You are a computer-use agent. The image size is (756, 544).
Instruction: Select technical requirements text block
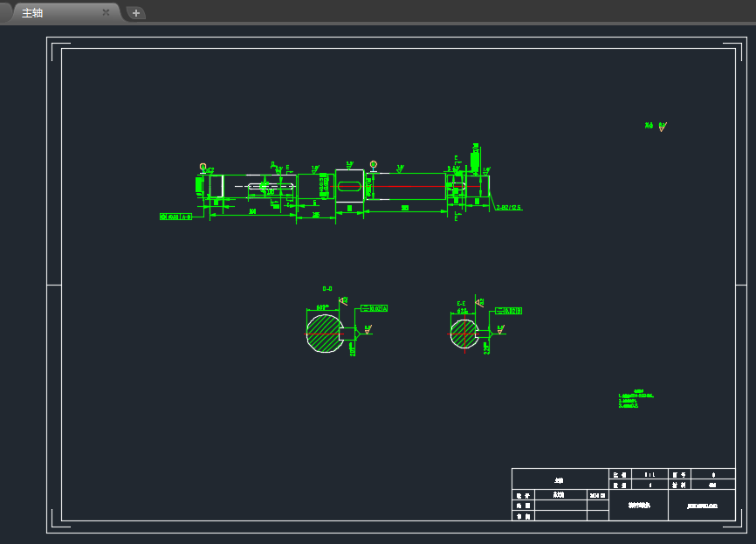click(x=636, y=399)
